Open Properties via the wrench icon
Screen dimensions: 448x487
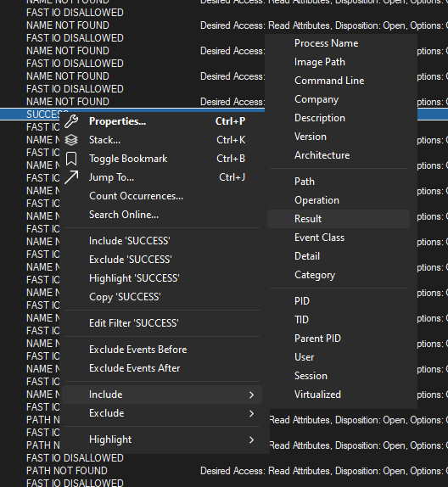click(71, 121)
